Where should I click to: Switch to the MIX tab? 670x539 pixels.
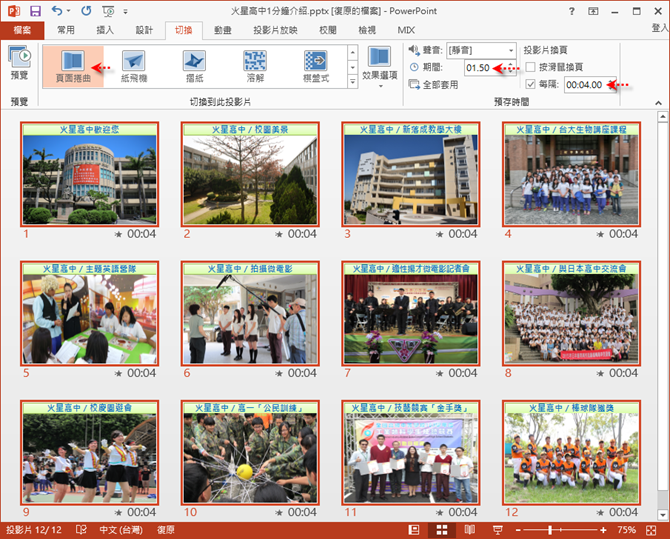click(x=406, y=30)
